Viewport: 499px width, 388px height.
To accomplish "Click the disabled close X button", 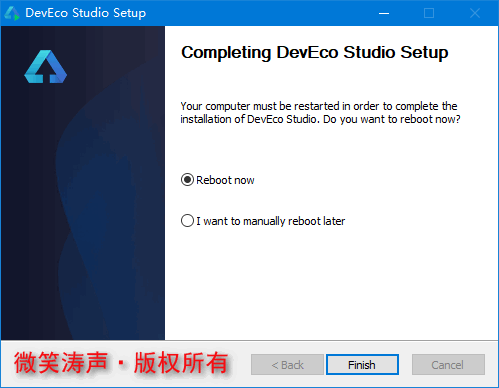I will pyautogui.click(x=475, y=13).
